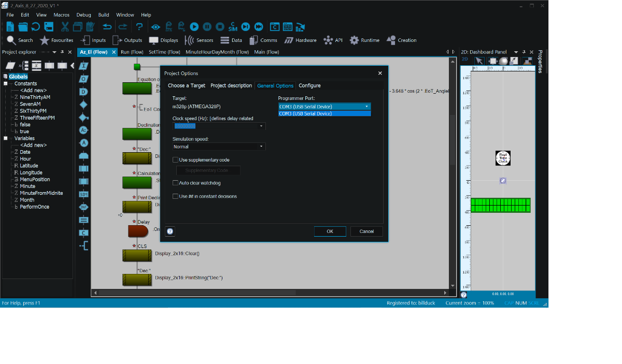Screen dimensions: 622x364
Task: Click the Open project folder icon
Action: pyautogui.click(x=23, y=27)
